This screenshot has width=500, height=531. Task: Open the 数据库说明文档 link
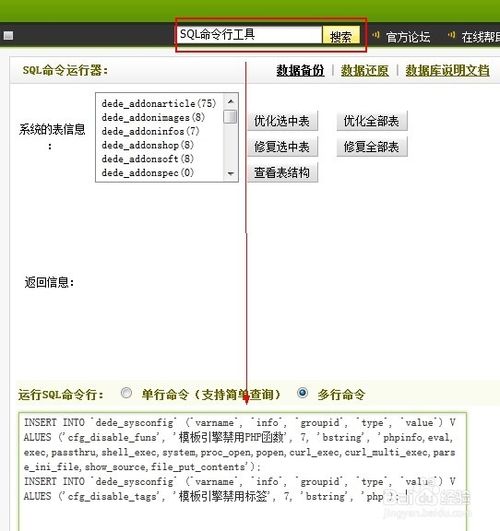[x=447, y=70]
